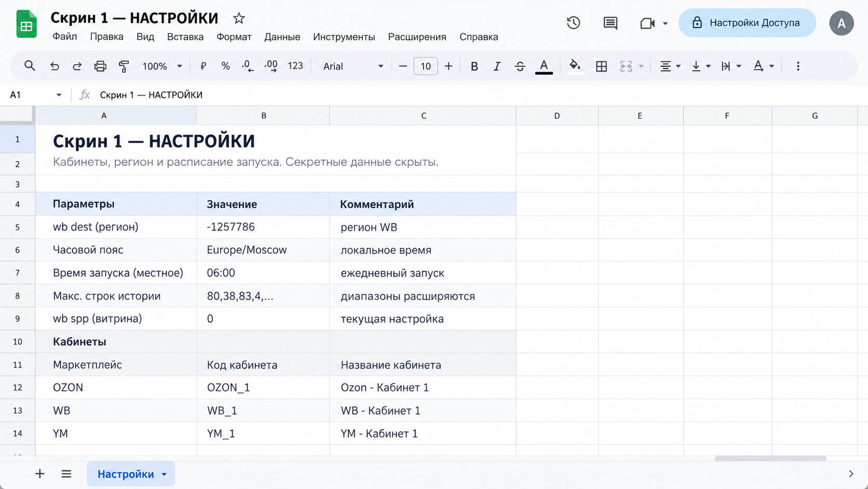Open the Инструменты menu
Image resolution: width=868 pixels, height=489 pixels.
tap(344, 36)
